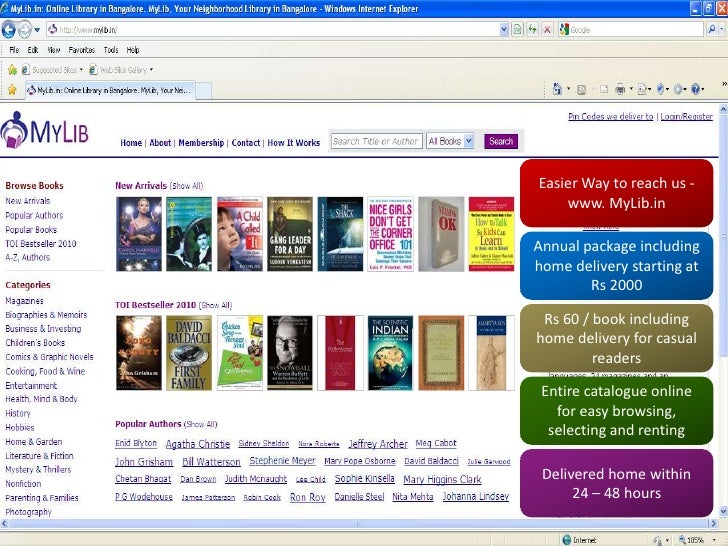Expand the address bar history dropdown

pyautogui.click(x=504, y=30)
